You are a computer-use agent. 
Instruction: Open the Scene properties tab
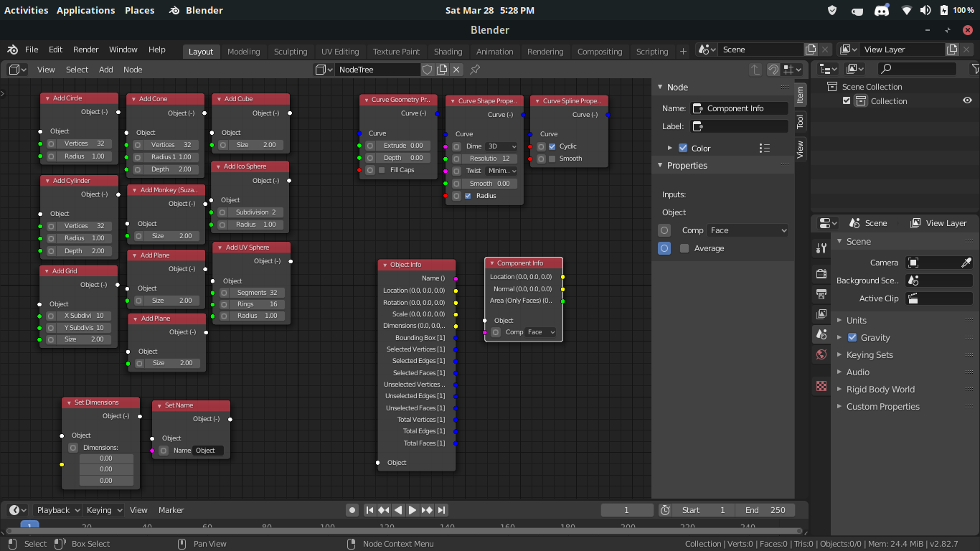pyautogui.click(x=821, y=334)
